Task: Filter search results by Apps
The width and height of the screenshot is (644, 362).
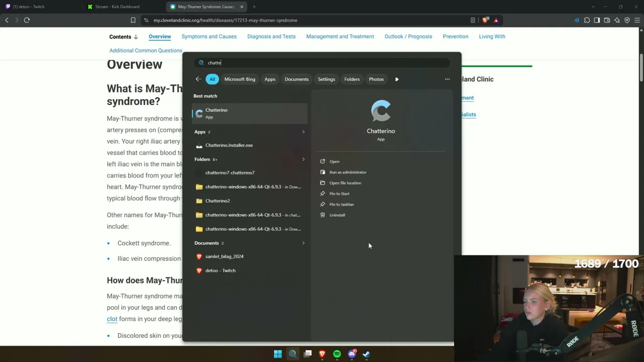Action: 270,79
